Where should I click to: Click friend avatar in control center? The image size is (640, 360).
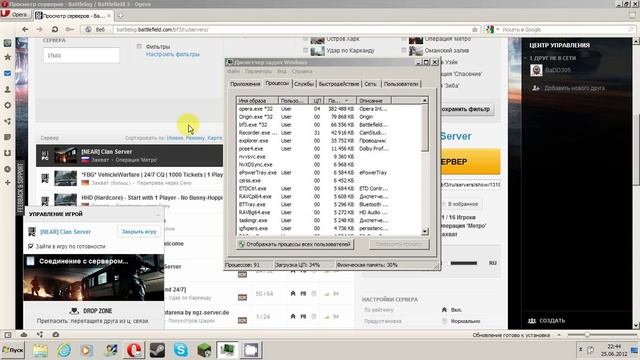click(x=536, y=70)
